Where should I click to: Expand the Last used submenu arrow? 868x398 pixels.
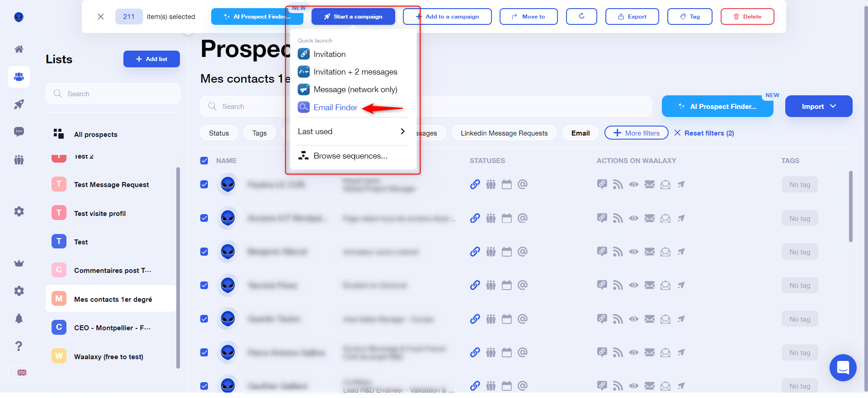point(402,131)
